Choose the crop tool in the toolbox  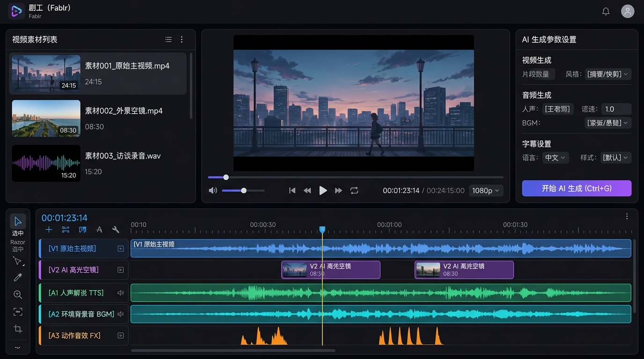coord(18,329)
